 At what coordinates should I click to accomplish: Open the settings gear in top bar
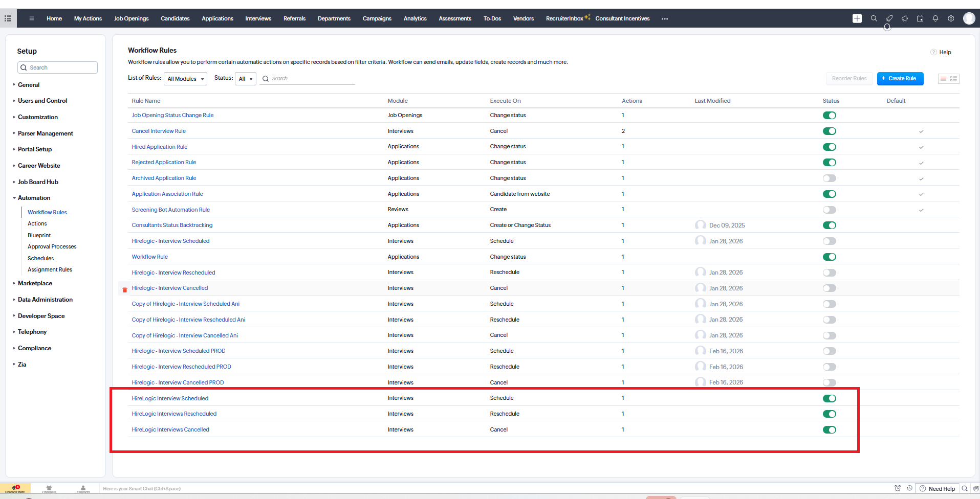[x=951, y=18]
